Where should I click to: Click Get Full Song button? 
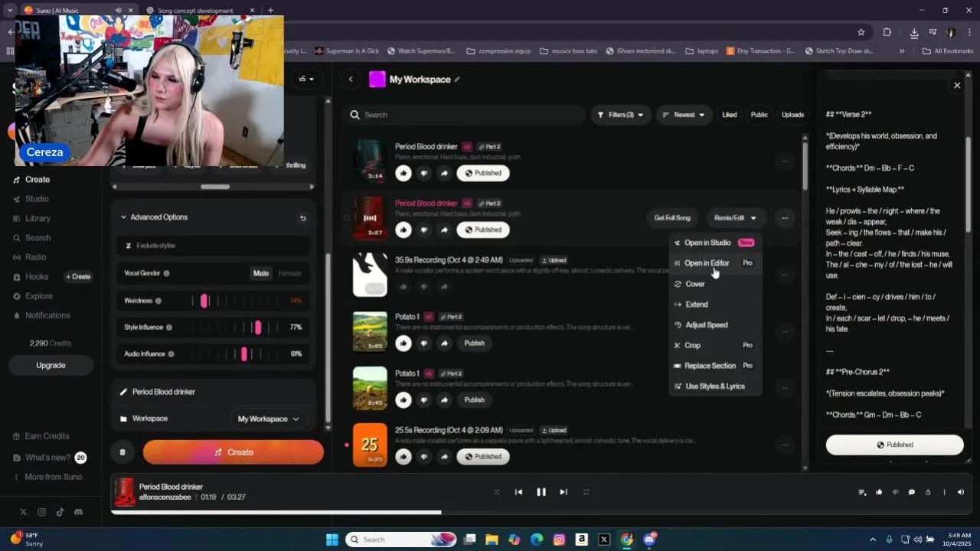672,218
